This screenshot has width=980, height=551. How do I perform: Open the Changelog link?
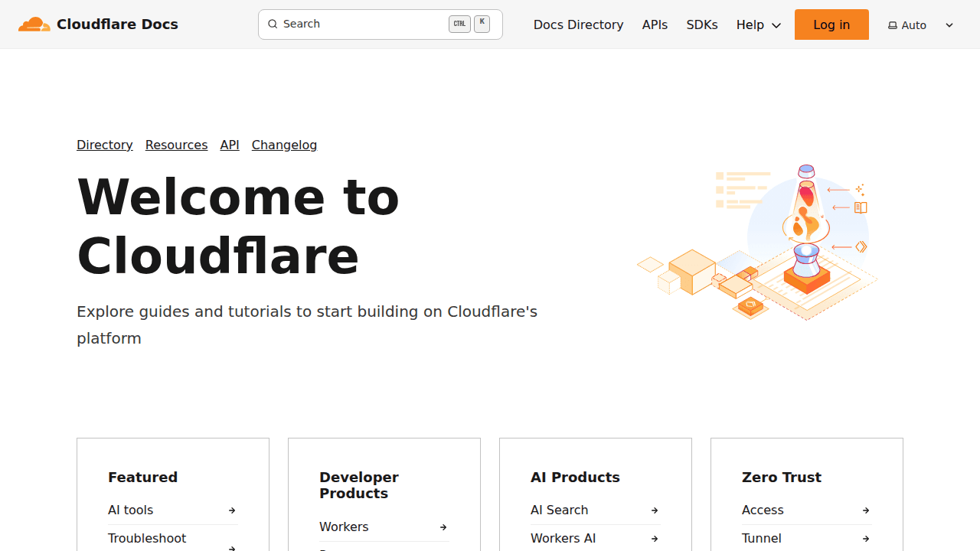point(284,145)
